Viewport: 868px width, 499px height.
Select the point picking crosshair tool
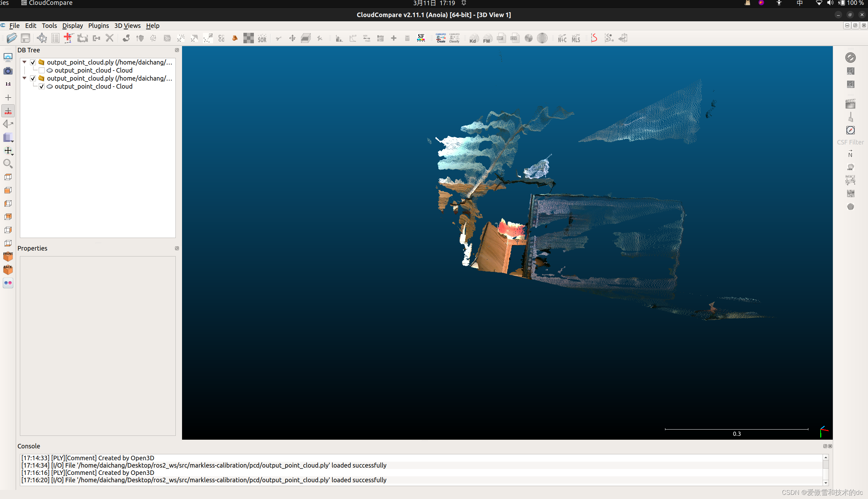pos(42,38)
